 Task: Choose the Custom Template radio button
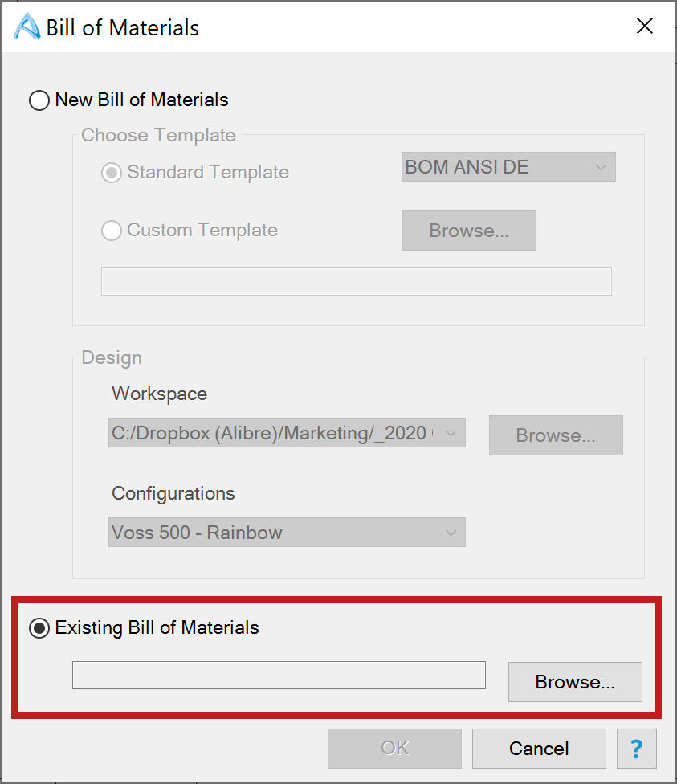(112, 231)
